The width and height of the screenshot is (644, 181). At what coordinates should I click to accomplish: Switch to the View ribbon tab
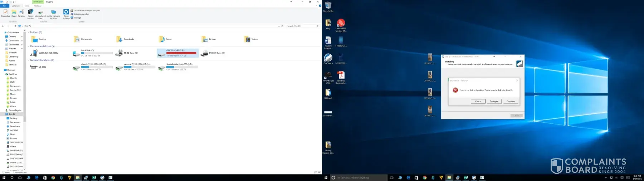click(x=27, y=6)
